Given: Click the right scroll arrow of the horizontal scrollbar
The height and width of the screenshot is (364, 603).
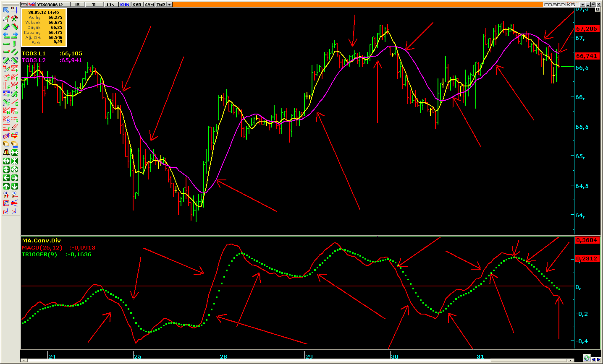Looking at the screenshot, I should pyautogui.click(x=570, y=360).
